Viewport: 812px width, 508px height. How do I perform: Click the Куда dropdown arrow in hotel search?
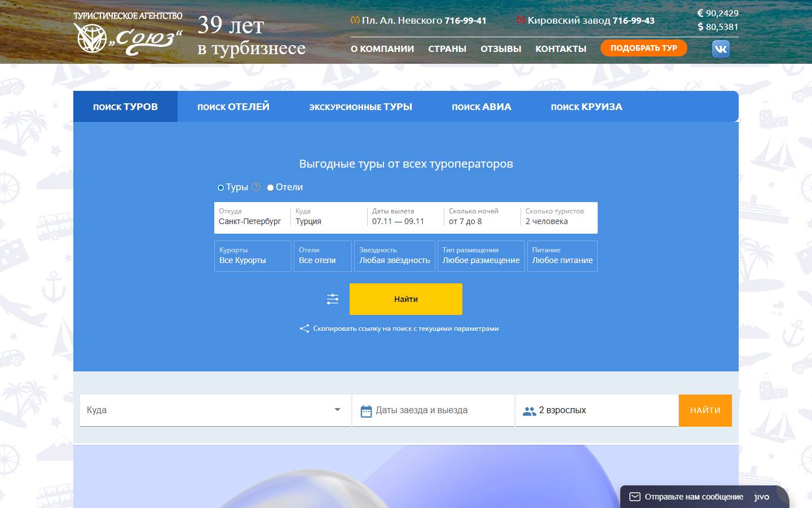pyautogui.click(x=337, y=410)
